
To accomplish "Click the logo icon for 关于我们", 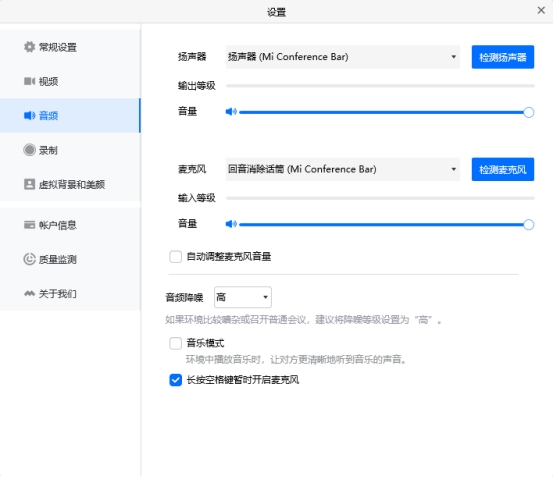I will pyautogui.click(x=29, y=293).
